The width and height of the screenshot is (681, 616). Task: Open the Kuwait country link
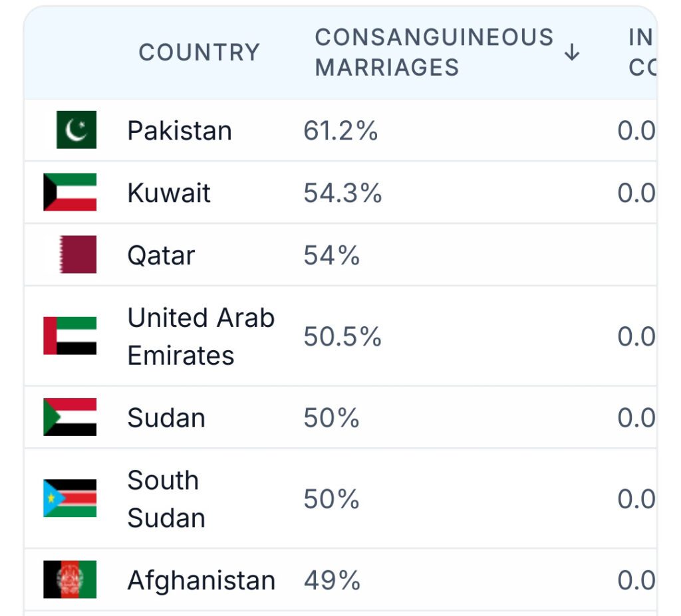pyautogui.click(x=169, y=193)
